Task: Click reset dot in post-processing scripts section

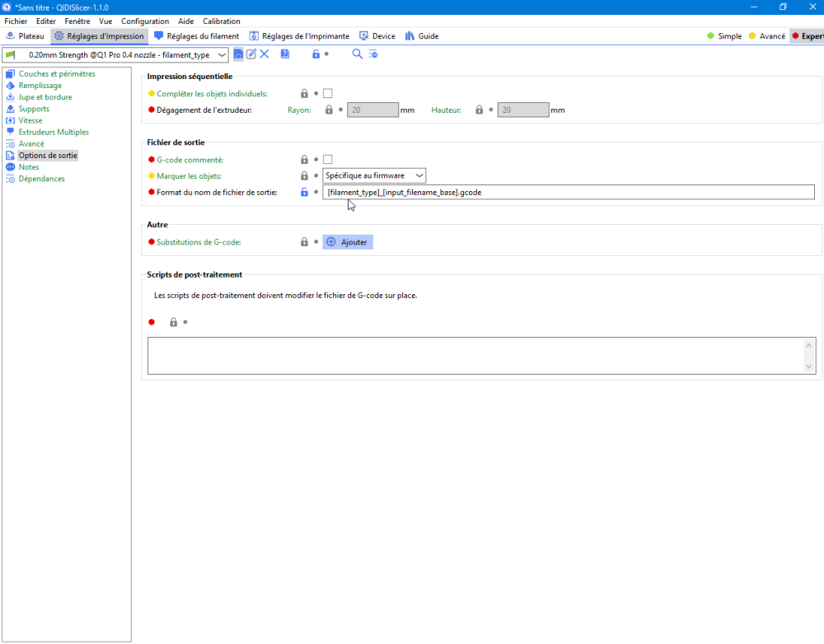Action: pyautogui.click(x=185, y=322)
